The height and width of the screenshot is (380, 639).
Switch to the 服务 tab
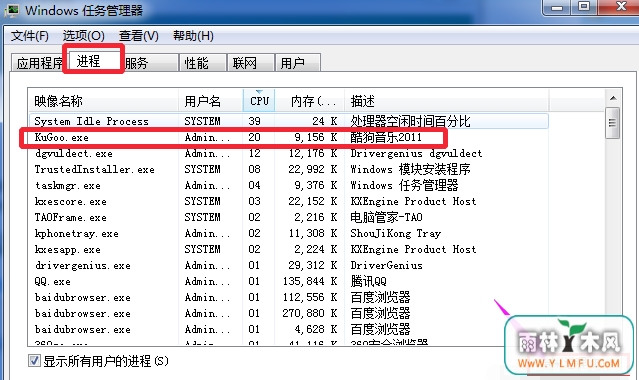point(149,63)
